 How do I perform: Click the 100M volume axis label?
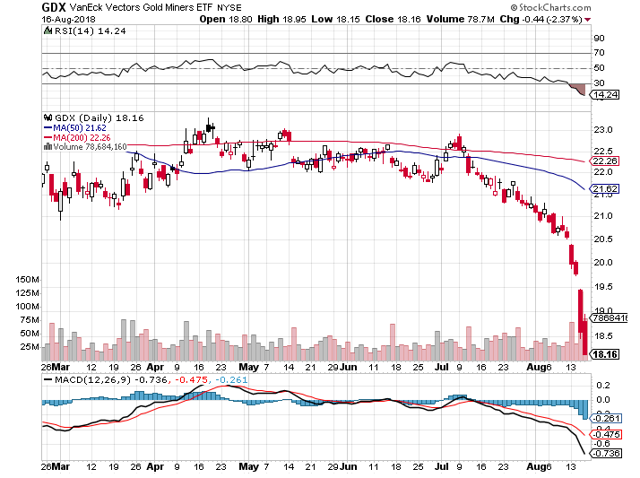click(27, 307)
